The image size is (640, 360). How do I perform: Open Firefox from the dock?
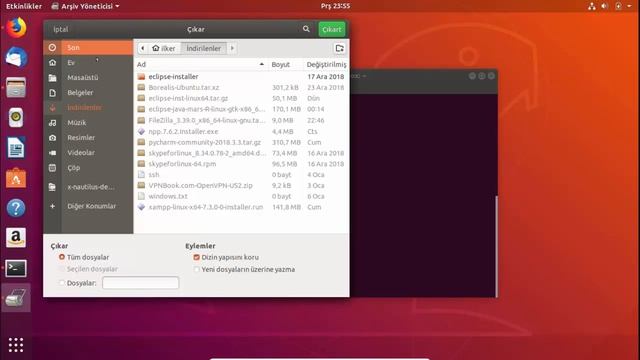pos(16,28)
